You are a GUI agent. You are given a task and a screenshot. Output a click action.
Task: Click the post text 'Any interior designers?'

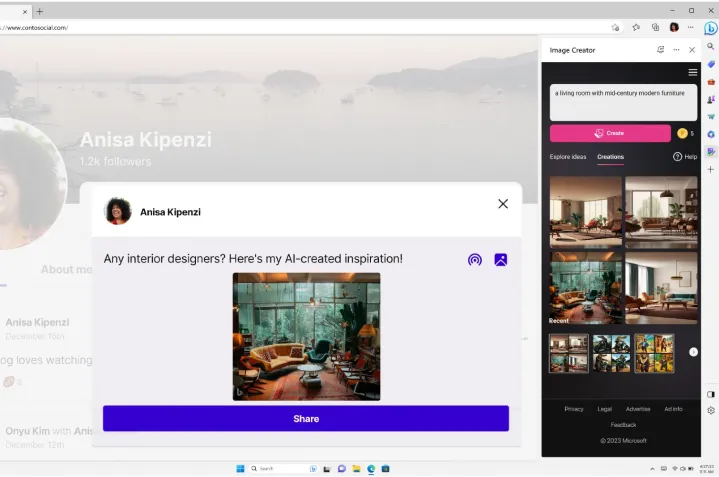(x=164, y=259)
